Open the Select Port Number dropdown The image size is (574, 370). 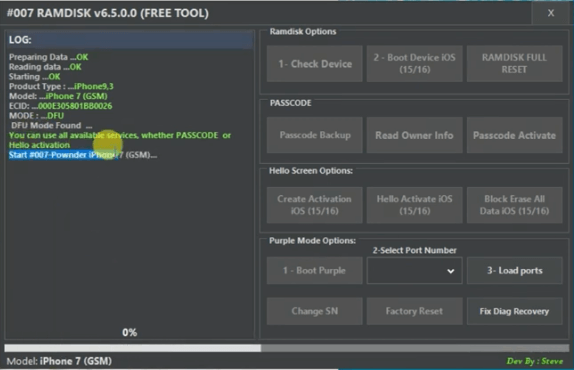[414, 270]
